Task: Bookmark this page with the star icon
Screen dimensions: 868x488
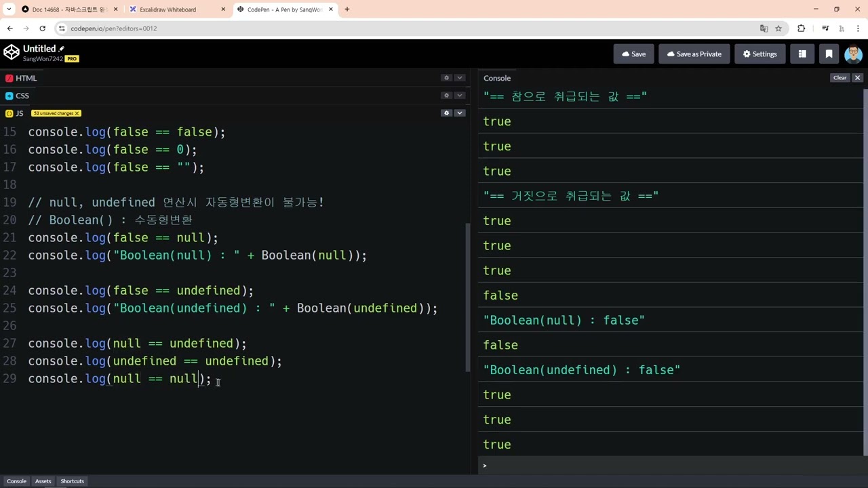Action: point(778,28)
